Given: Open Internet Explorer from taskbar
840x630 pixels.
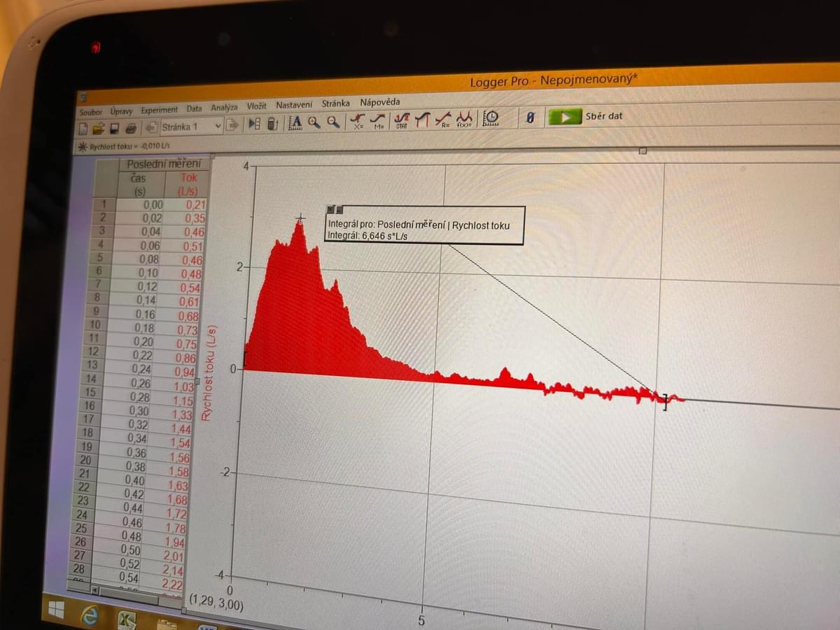Looking at the screenshot, I should [x=90, y=615].
